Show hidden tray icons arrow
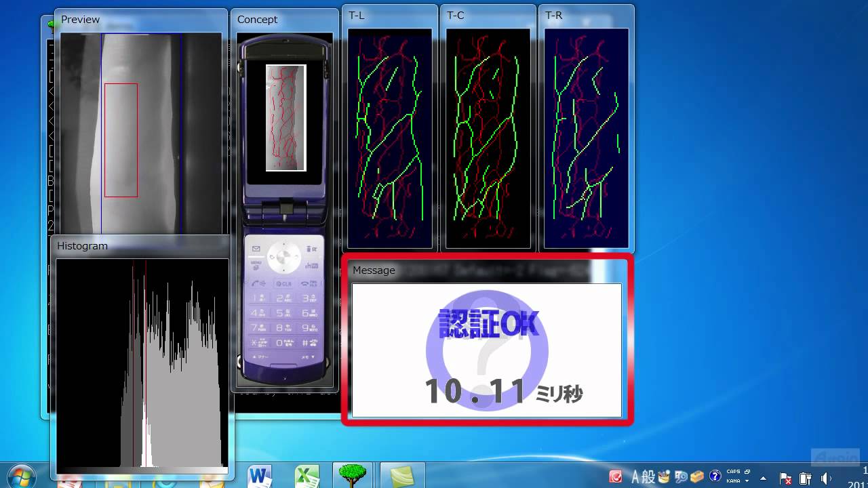The height and width of the screenshot is (488, 868). click(763, 477)
